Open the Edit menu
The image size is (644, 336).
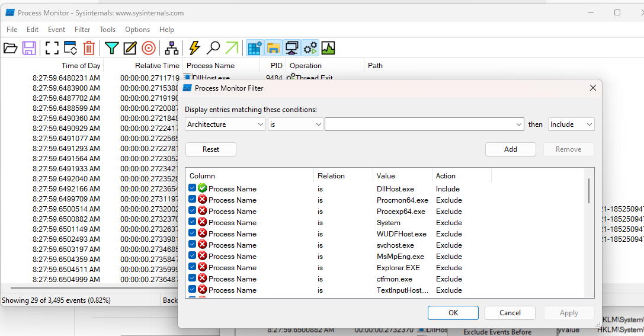coord(33,30)
